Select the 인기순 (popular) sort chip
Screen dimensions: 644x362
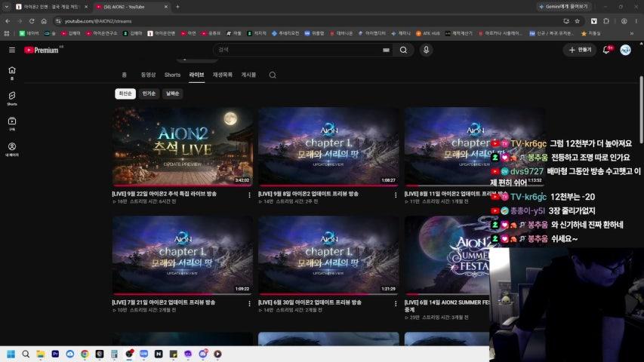[149, 94]
